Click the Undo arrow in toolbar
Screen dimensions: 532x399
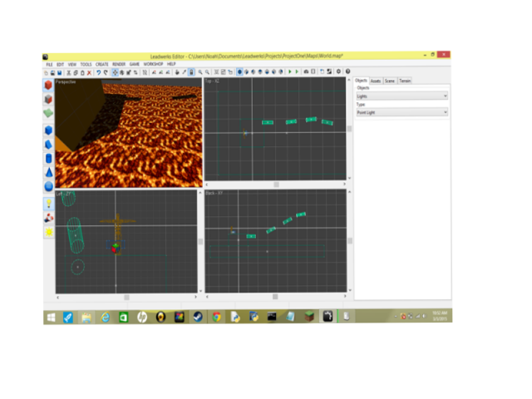98,72
